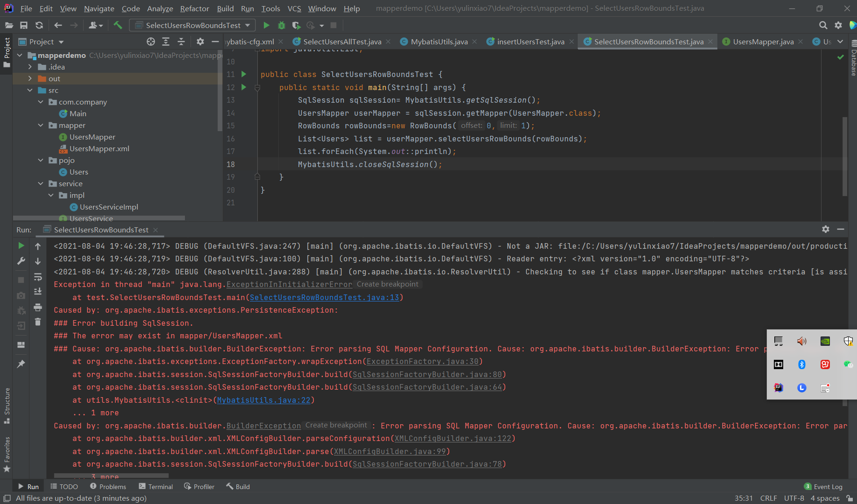
Task: Open the VCS menu
Action: pyautogui.click(x=294, y=8)
